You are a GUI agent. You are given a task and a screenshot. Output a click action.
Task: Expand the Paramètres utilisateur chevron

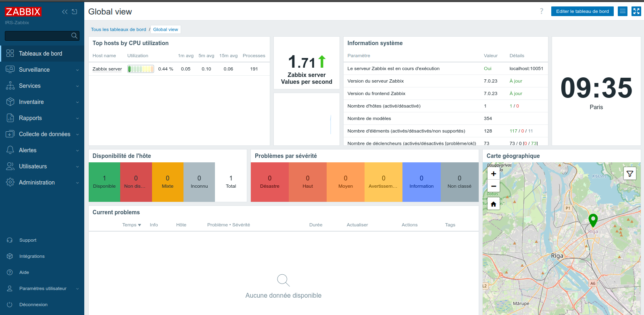[77, 289]
